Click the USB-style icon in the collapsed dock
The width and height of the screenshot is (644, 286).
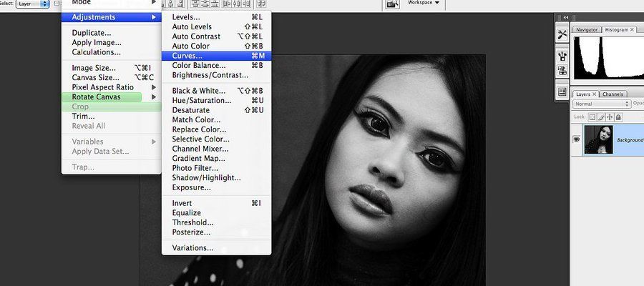point(562,54)
